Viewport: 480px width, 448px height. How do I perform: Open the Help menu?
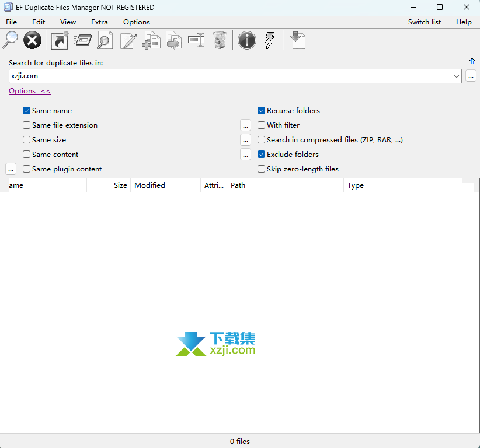[464, 22]
